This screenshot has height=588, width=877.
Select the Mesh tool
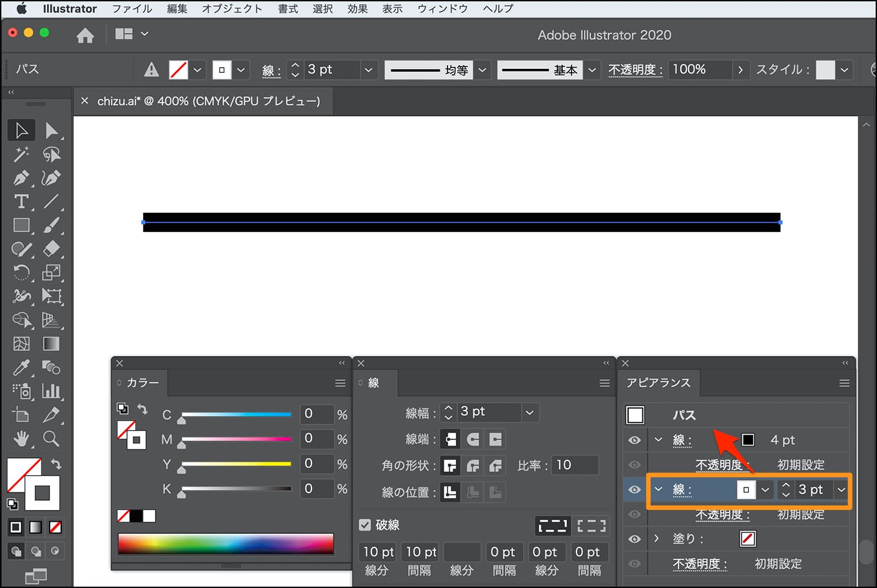pos(21,344)
